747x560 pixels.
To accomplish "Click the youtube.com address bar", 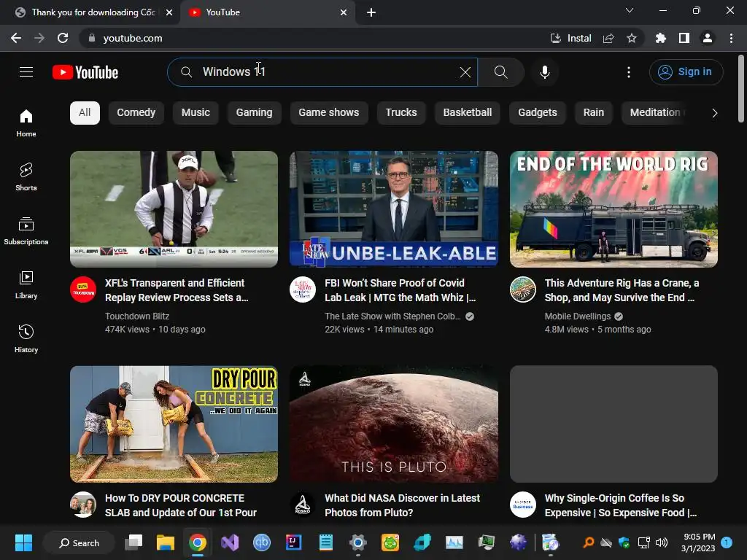I will click(314, 38).
